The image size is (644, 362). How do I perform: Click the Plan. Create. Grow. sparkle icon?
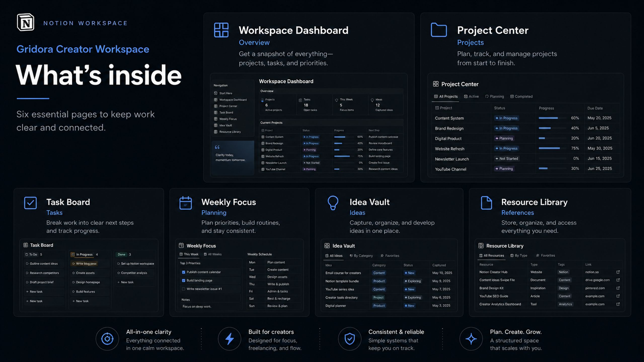tap(471, 339)
